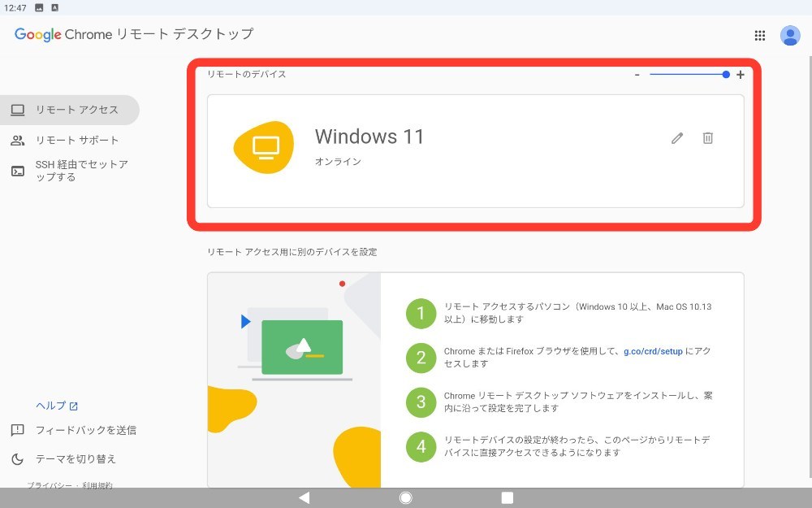Click the minus icon beside the size slider
Image resolution: width=812 pixels, height=508 pixels.
(x=637, y=75)
